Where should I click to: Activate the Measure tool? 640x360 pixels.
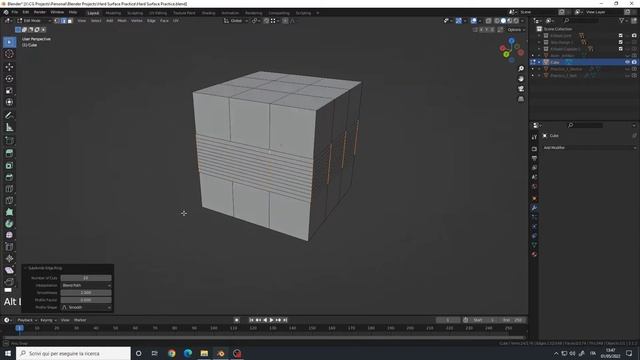(9, 127)
